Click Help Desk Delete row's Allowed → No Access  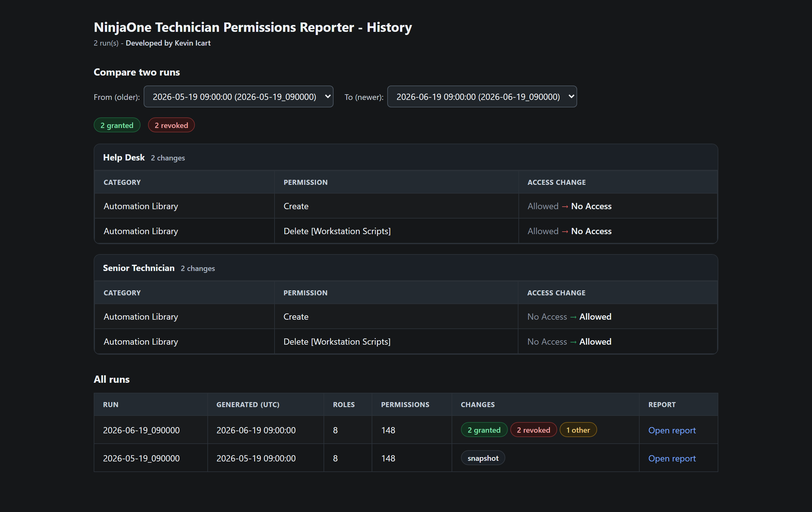tap(569, 231)
